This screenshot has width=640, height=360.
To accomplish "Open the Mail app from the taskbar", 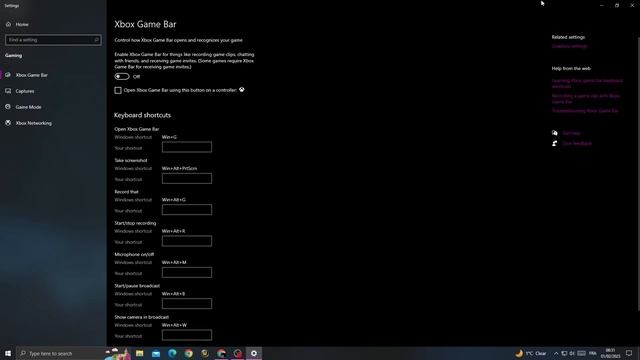I will point(156,353).
